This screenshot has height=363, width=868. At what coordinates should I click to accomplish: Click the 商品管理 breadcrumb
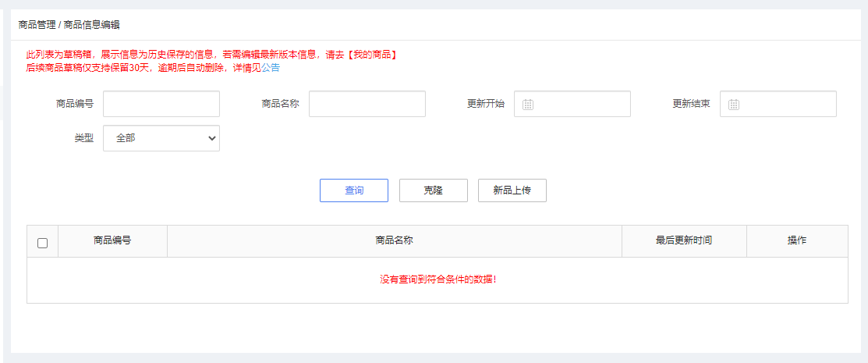pos(37,25)
